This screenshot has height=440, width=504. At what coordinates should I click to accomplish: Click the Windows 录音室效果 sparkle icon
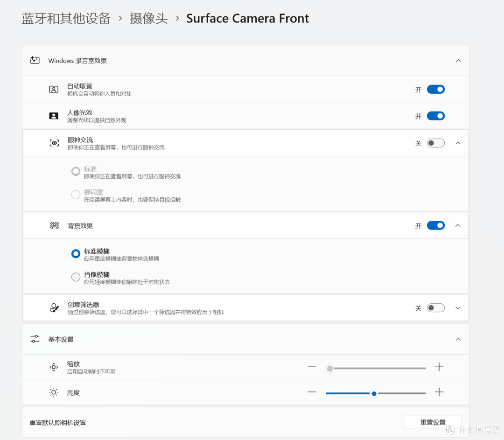coord(35,60)
